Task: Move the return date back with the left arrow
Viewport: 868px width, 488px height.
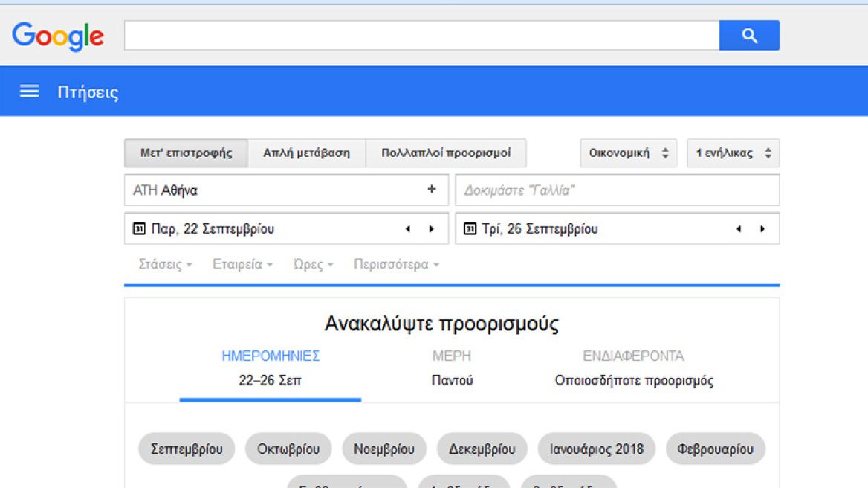Action: click(x=738, y=228)
